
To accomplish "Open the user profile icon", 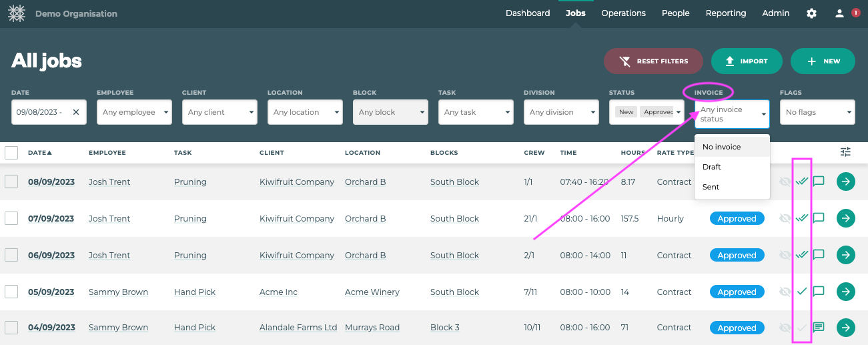I will coord(840,13).
